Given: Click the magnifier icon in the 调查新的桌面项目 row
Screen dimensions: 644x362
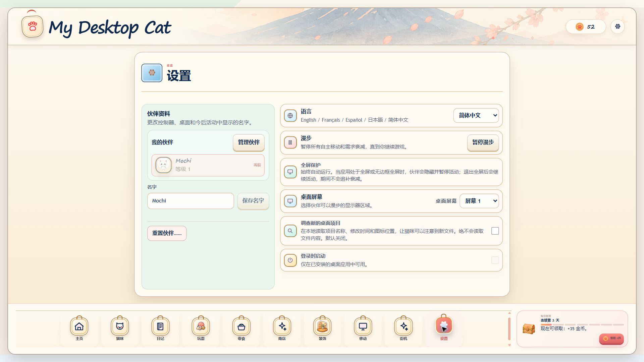Looking at the screenshot, I should [290, 231].
